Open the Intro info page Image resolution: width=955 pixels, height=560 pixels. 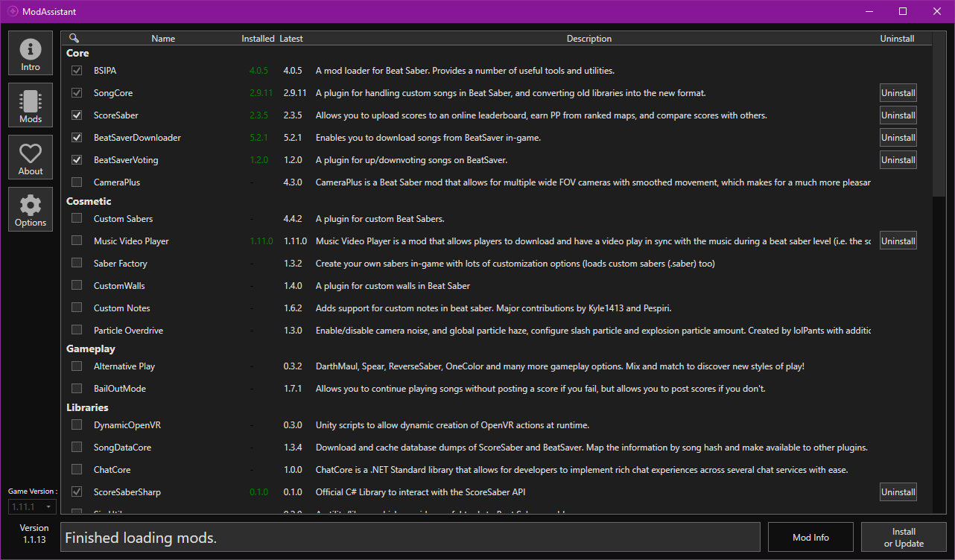point(31,53)
